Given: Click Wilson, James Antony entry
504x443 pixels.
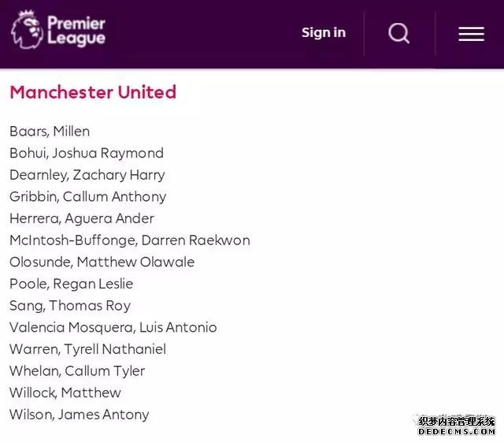Looking at the screenshot, I should tap(80, 415).
